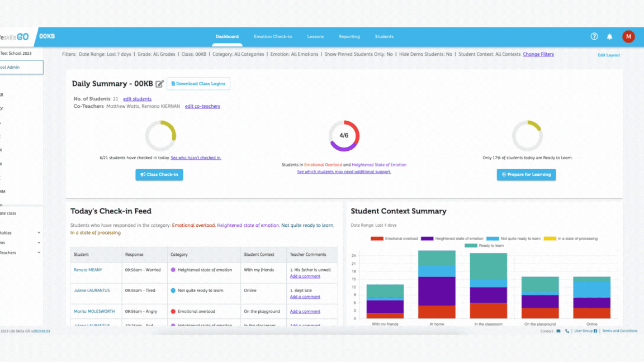644x362 pixels.
Task: Click the Teacher Comments column header
Action: point(312,255)
